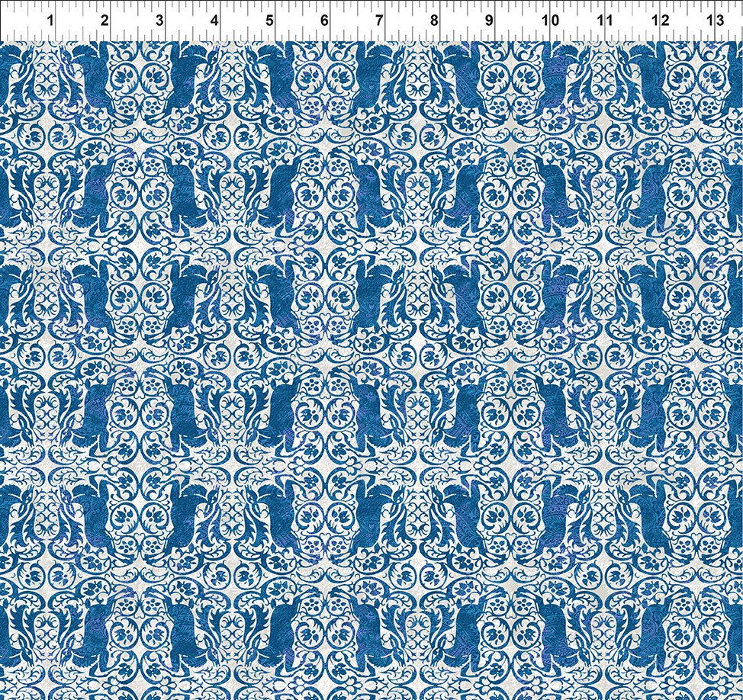The width and height of the screenshot is (743, 700).
Task: Select the number 9 on the ruler
Action: coord(489,21)
